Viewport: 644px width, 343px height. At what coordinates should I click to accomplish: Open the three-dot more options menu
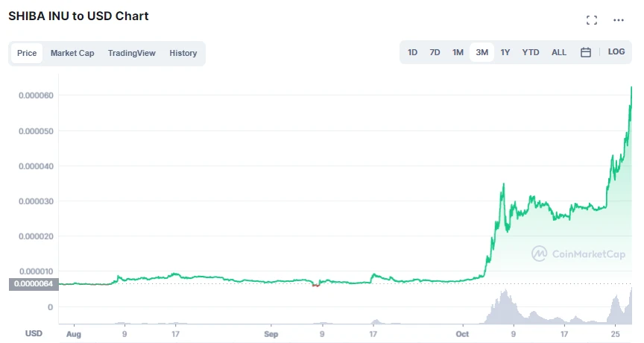point(619,20)
